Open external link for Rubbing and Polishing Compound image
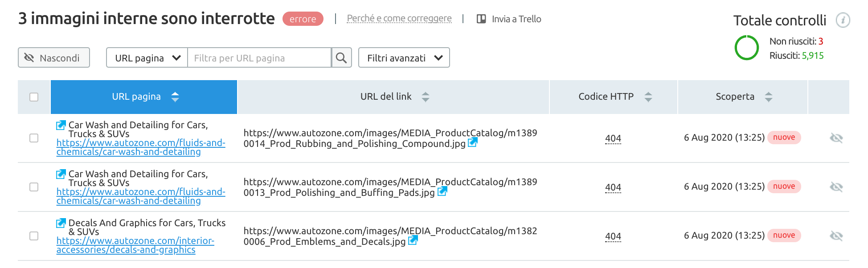Viewport: 868px width, 268px height. (473, 142)
